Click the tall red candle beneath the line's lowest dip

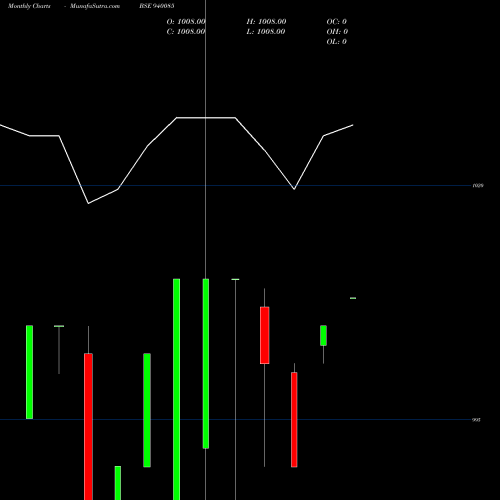click(88, 427)
